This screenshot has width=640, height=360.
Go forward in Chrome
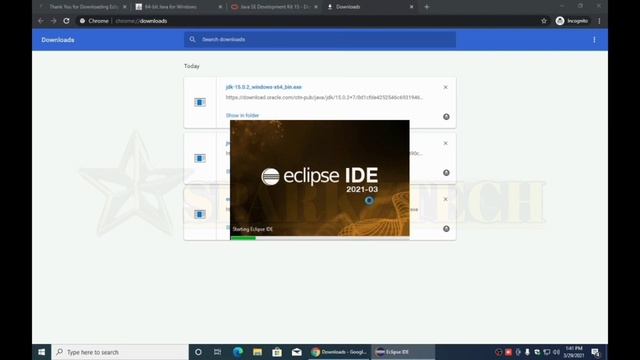click(53, 21)
